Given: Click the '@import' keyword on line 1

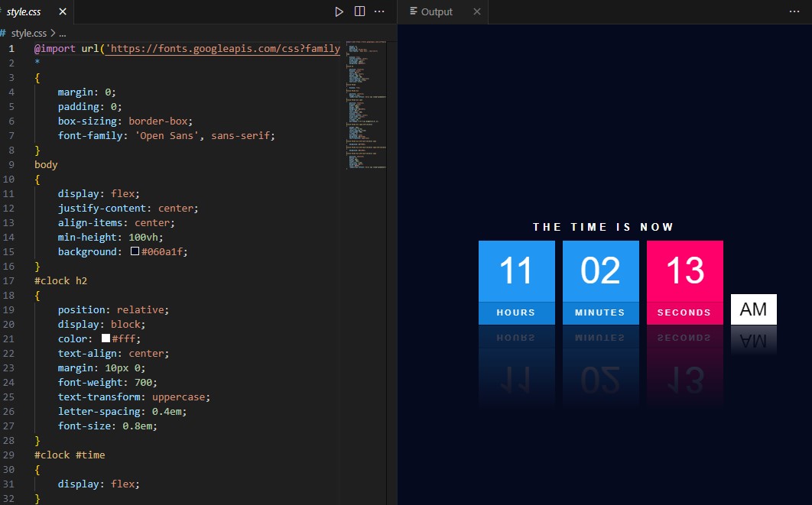Looking at the screenshot, I should click(55, 49).
